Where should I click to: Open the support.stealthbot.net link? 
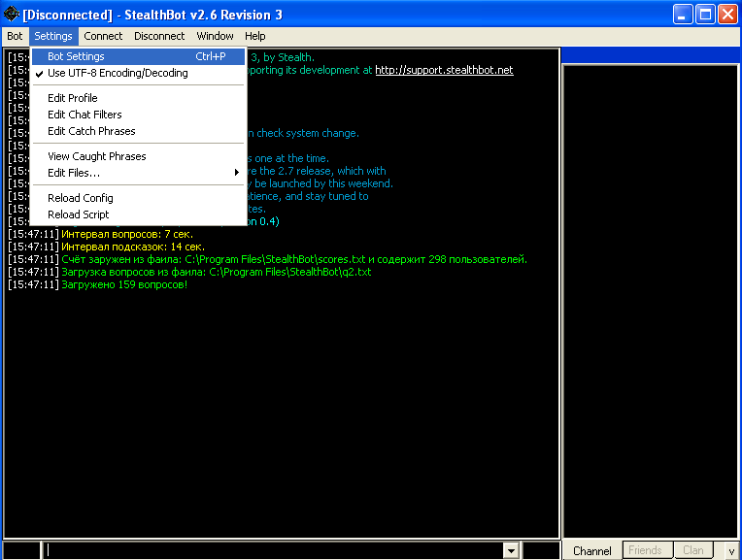coord(444,70)
